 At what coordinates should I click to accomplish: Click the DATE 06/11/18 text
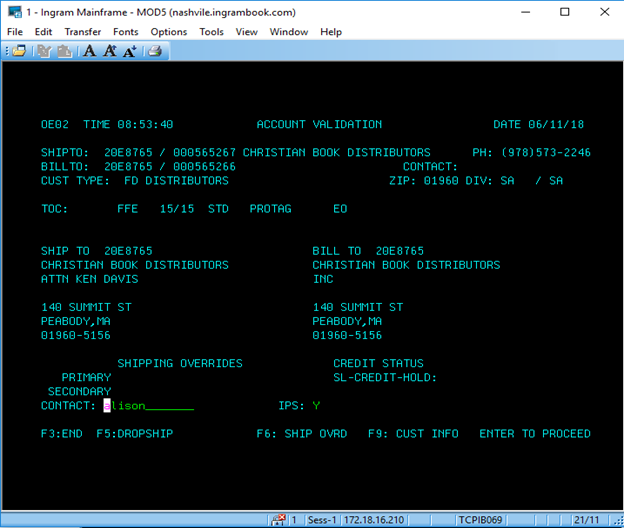pos(538,125)
